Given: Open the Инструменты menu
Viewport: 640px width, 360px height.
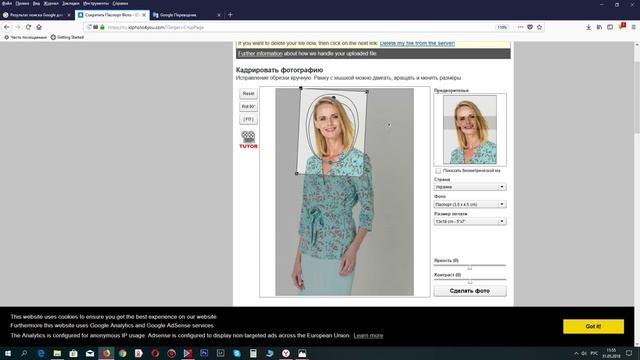Looking at the screenshot, I should tap(96, 3).
